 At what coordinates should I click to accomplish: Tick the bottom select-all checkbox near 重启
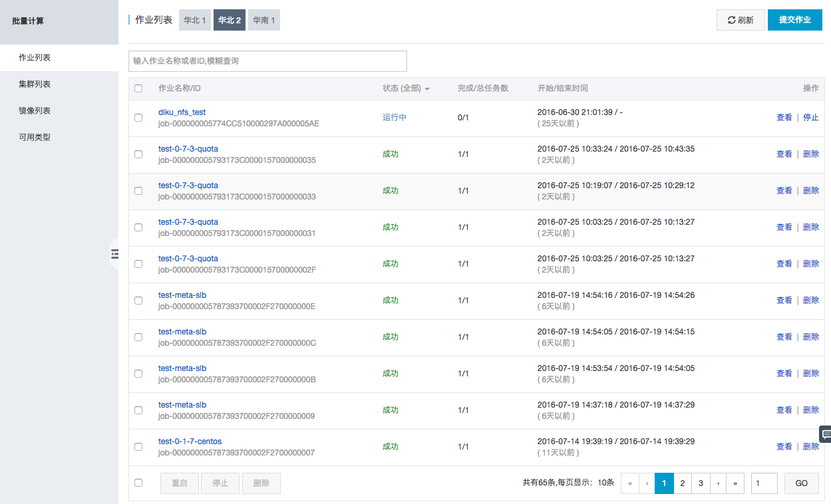pos(138,483)
